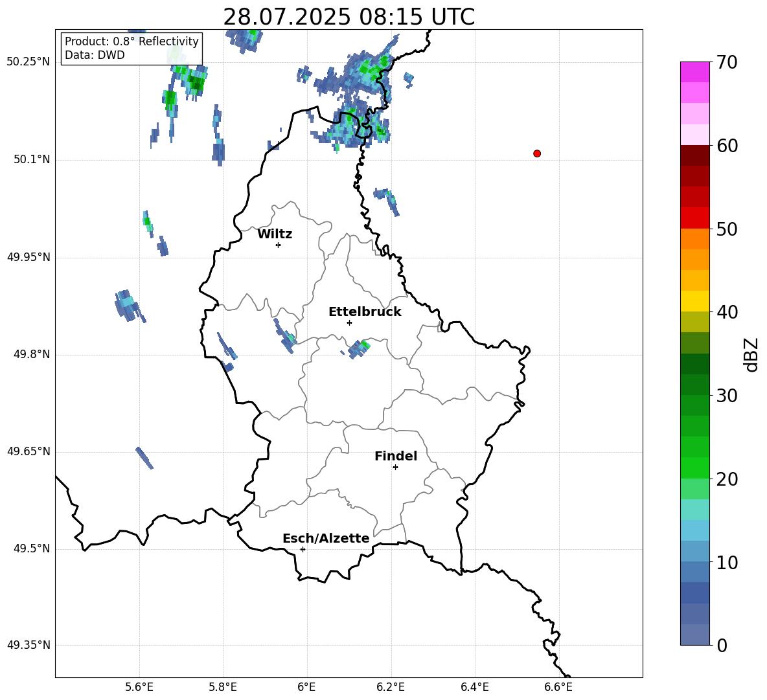This screenshot has width=767, height=700.
Task: Click the 49.35°N latitude label
Action: pyautogui.click(x=29, y=645)
